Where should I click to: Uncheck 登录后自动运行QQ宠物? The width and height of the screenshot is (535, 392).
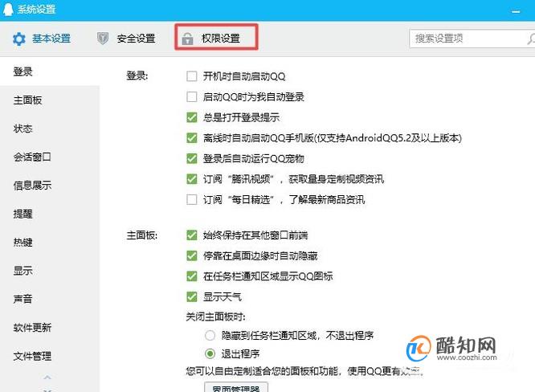(x=192, y=158)
